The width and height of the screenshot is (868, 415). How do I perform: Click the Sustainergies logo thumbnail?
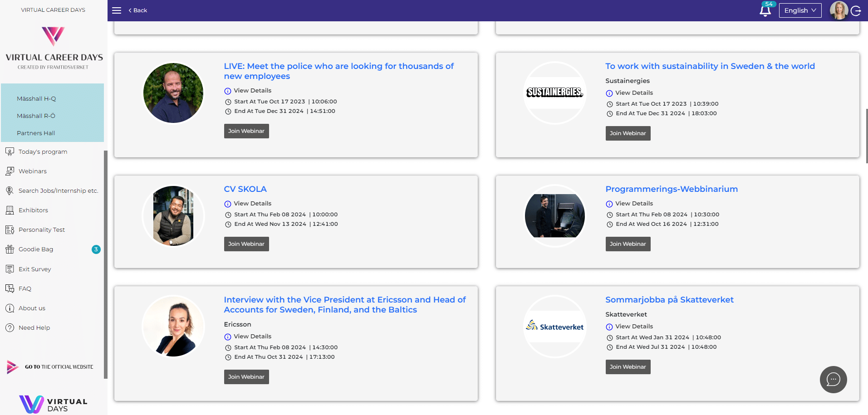tap(554, 93)
